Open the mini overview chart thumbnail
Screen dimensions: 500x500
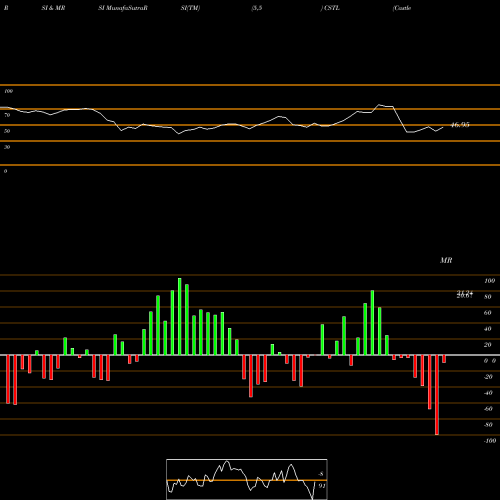click(x=247, y=479)
